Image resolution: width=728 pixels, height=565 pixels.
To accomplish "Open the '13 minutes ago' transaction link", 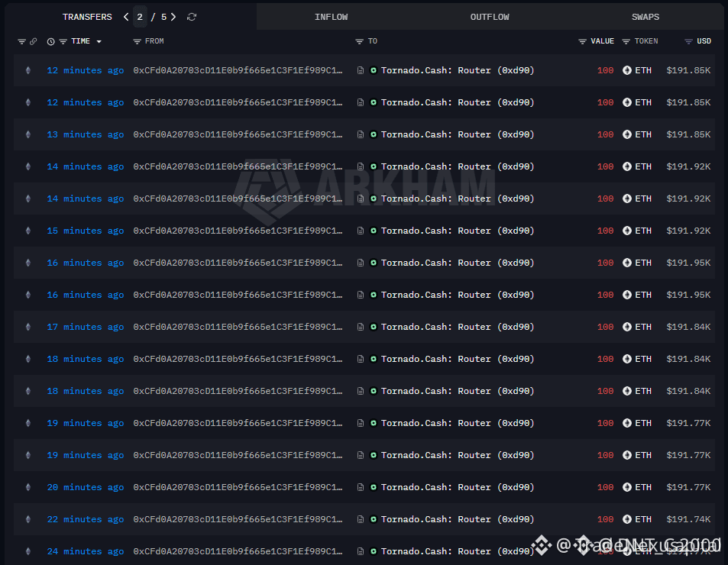I will point(86,134).
